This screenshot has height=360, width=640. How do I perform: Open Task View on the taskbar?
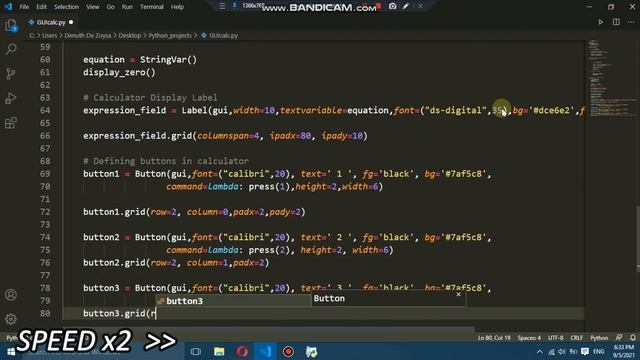point(196,351)
